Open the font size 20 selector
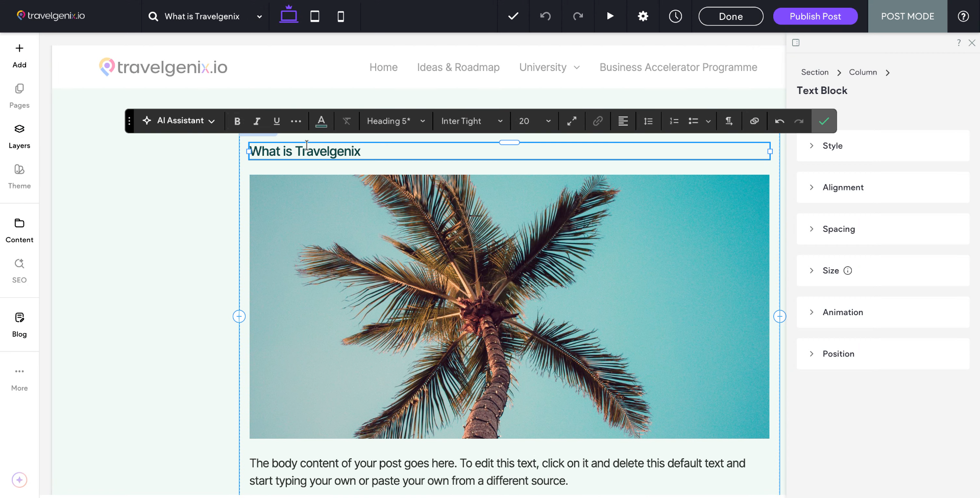The height and width of the screenshot is (498, 980). point(534,121)
